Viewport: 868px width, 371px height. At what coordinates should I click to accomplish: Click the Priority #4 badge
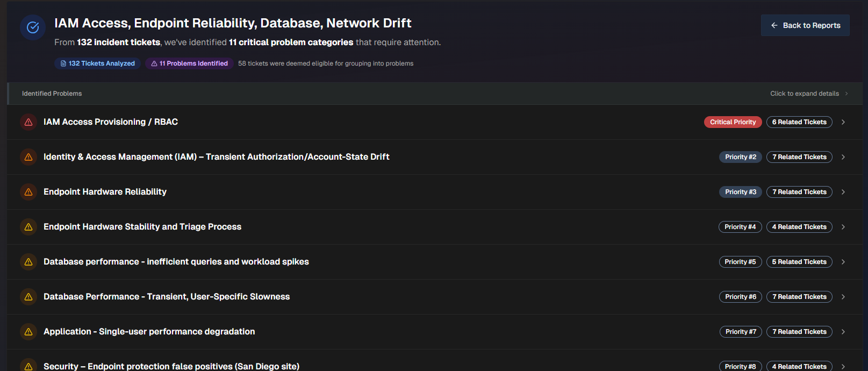click(740, 227)
